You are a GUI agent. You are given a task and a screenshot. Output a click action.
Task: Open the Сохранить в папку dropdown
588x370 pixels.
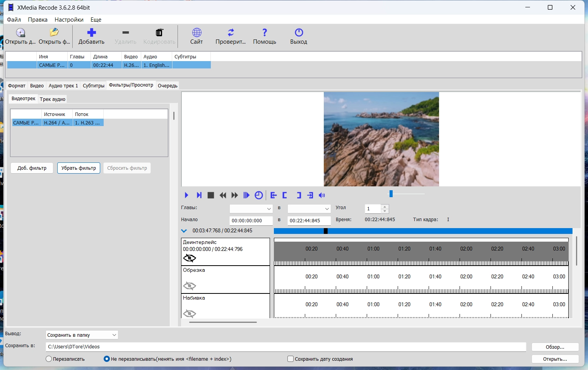pyautogui.click(x=82, y=335)
